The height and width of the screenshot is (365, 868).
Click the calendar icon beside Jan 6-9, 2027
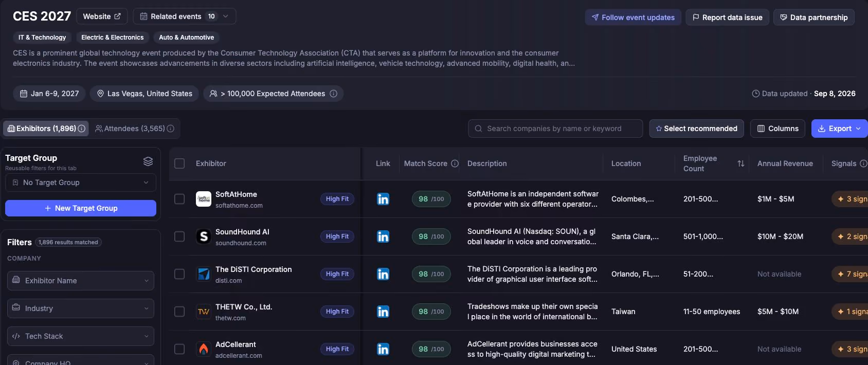[x=24, y=94]
